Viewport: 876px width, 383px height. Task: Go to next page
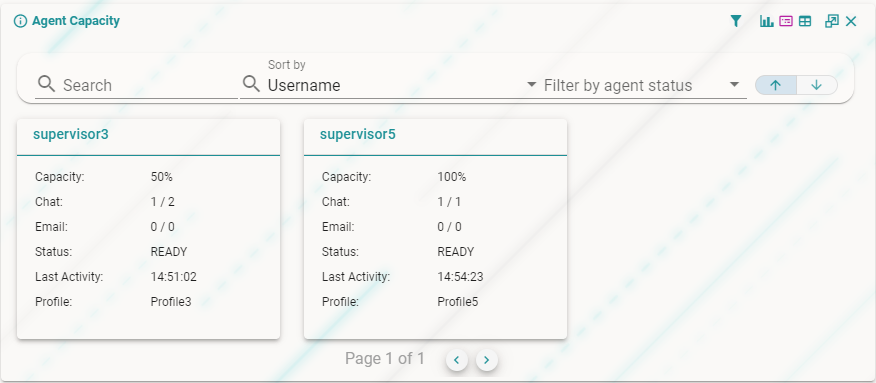click(487, 360)
